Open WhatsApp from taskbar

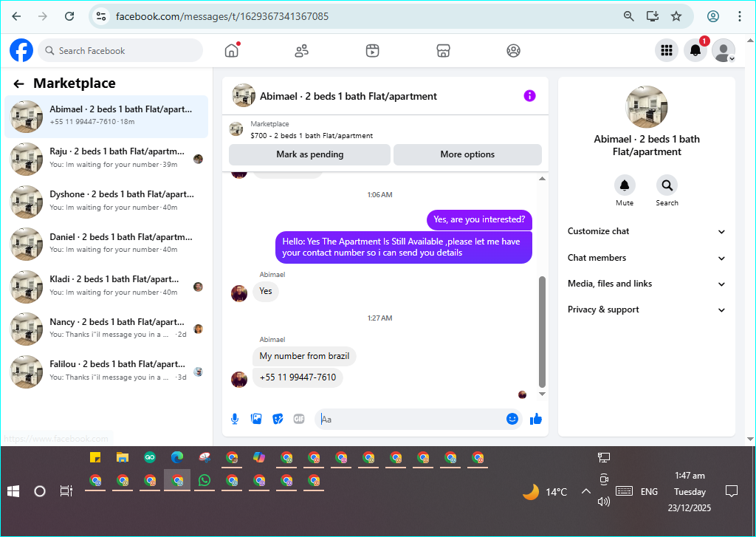[x=205, y=481]
